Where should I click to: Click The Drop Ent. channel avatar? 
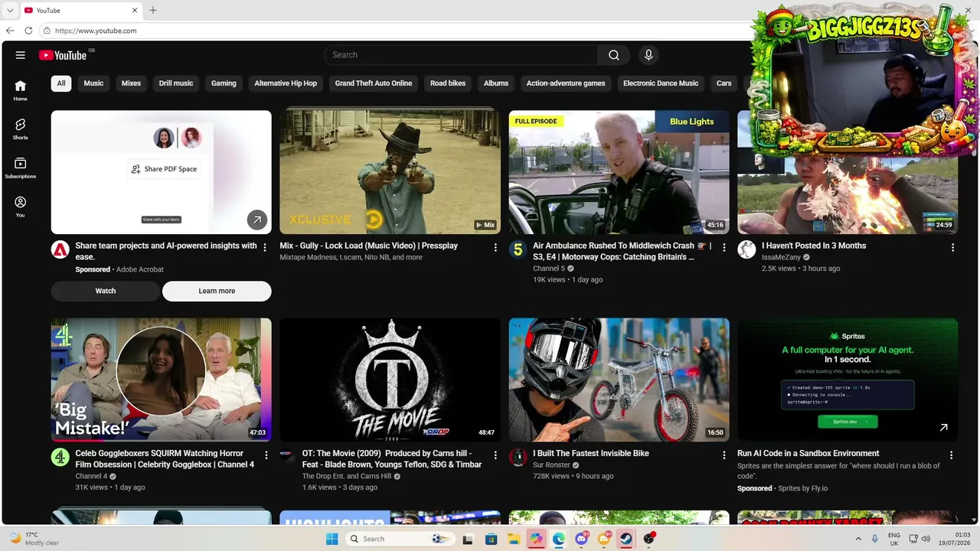tap(289, 457)
